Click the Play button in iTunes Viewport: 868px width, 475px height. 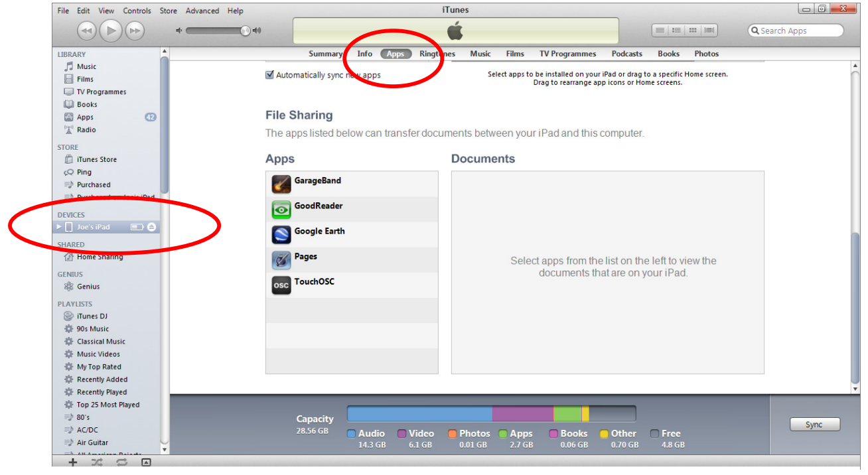(x=111, y=31)
